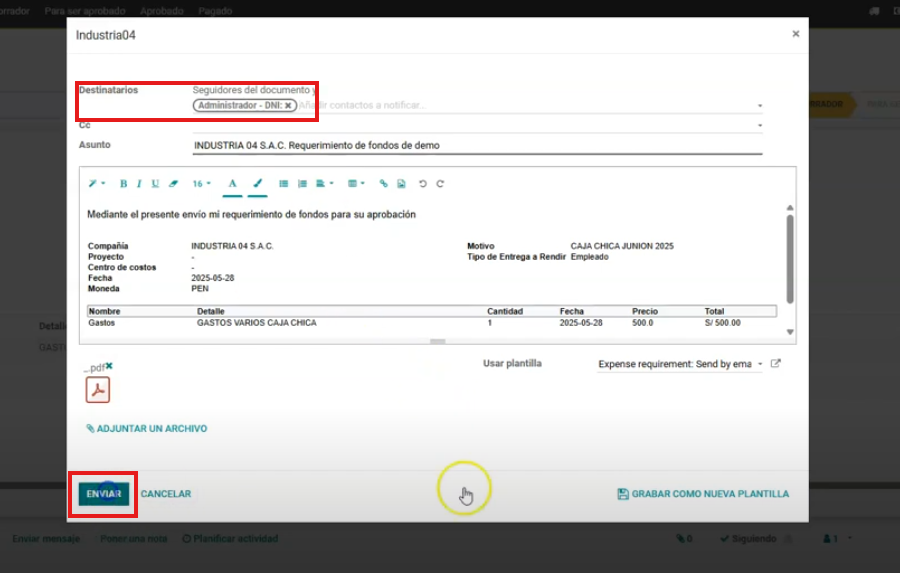Undo the last editor change
Screen dimensions: 900x573
tap(422, 184)
